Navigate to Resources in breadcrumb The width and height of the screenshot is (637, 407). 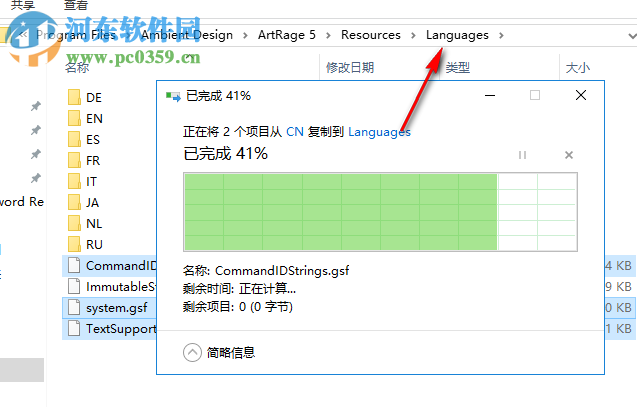[371, 35]
